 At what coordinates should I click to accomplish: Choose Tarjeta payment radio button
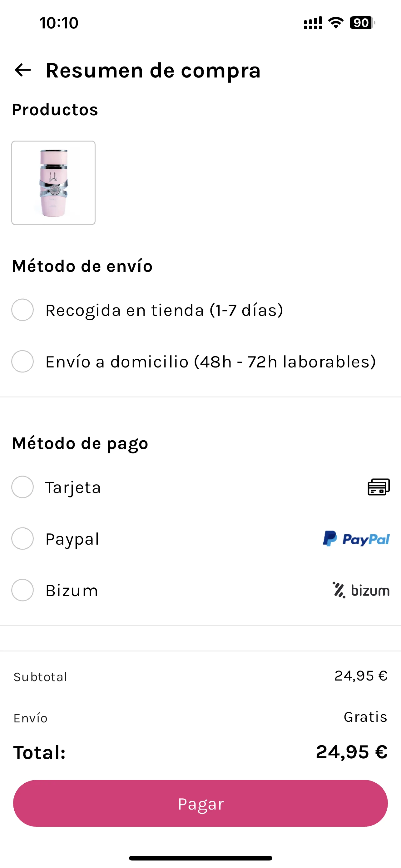point(22,487)
